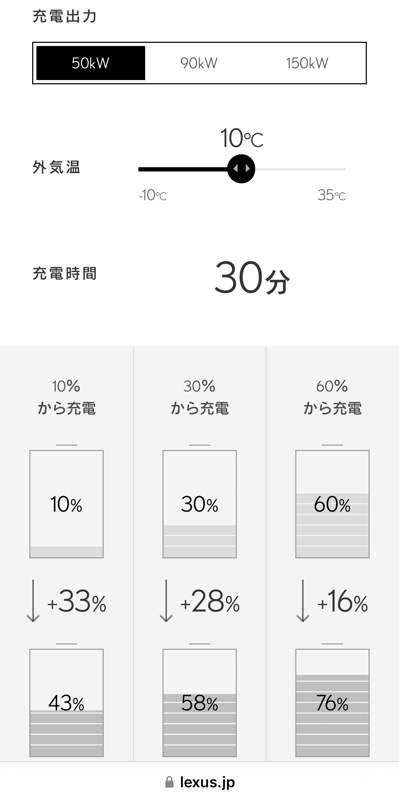
Task: Set slider near the -10℃ minimum label
Action: pyautogui.click(x=152, y=195)
